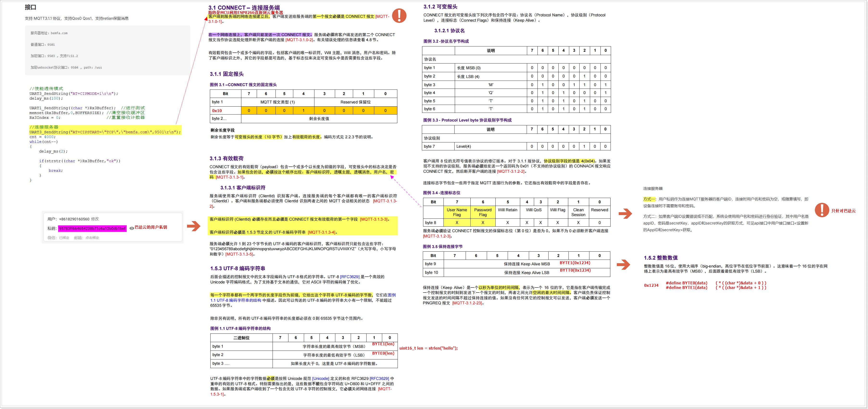Click the cnt = 4000; code line
This screenshot has height=409, width=868.
(43, 137)
